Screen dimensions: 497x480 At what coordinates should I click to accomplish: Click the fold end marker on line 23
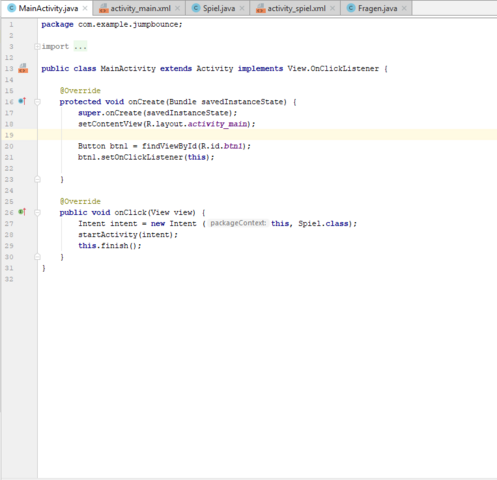[x=37, y=179]
